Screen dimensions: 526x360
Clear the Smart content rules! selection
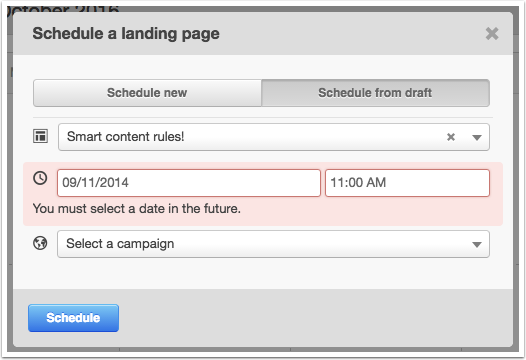click(x=451, y=137)
